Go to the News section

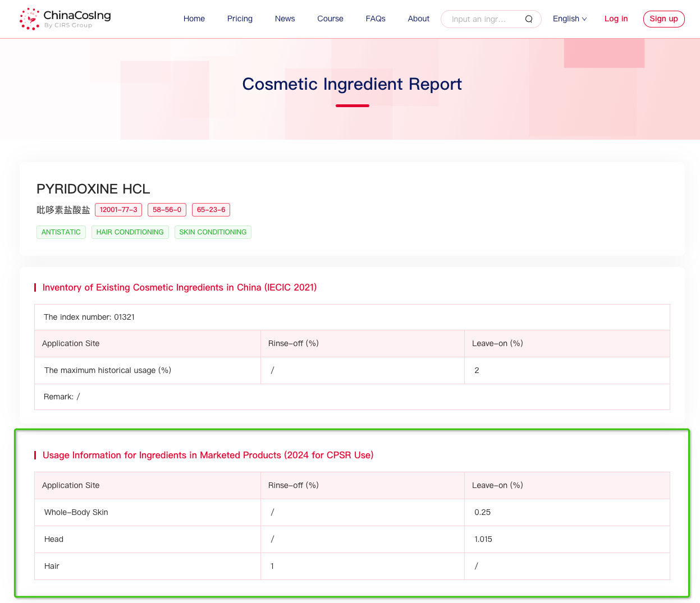click(285, 19)
